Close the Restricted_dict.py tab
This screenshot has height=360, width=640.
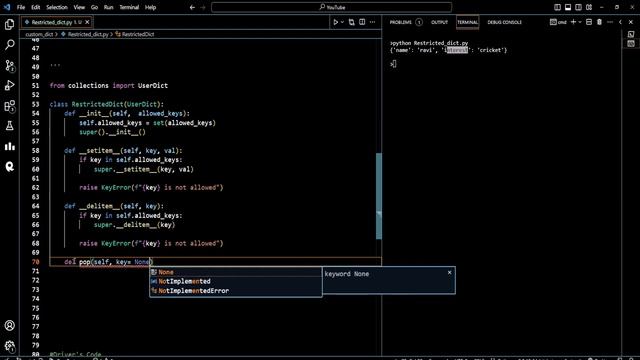coord(87,22)
